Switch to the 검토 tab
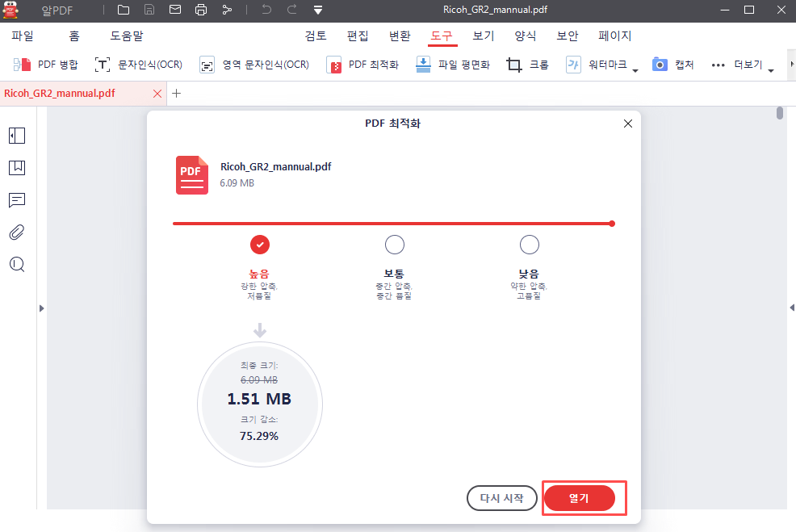The height and width of the screenshot is (532, 796). 316,36
